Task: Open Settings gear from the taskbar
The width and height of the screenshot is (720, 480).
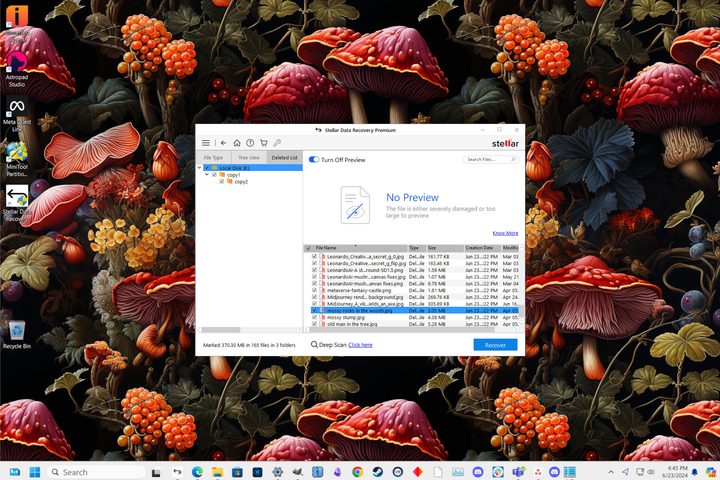Action: (x=277, y=472)
